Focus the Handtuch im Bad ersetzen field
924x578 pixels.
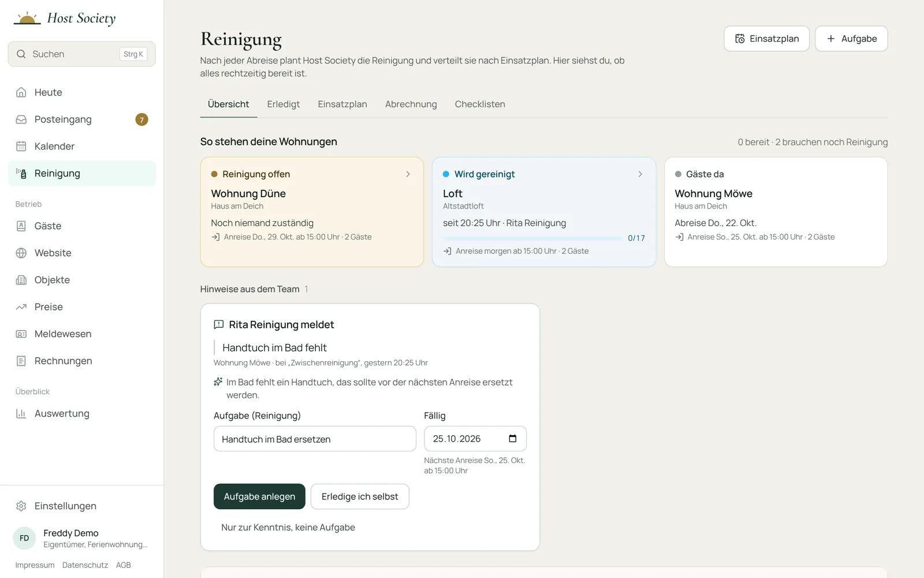point(315,439)
